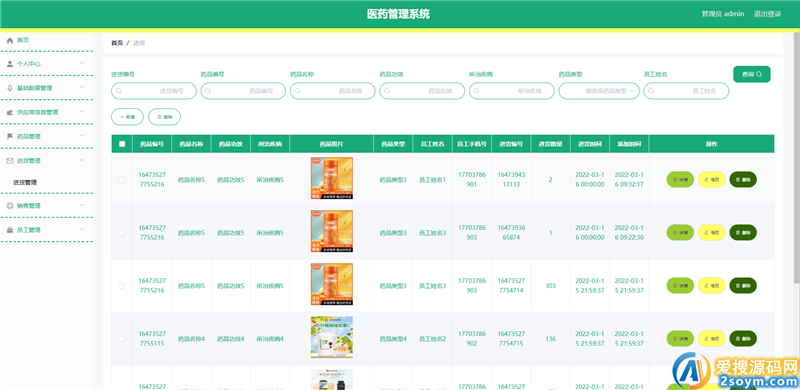This screenshot has height=390, width=800.
Task: Click the home icon in sidebar
Action: [x=10, y=40]
